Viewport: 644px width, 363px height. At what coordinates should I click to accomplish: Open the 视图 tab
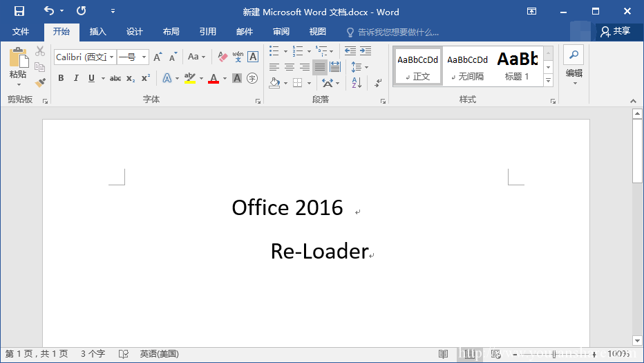(x=317, y=32)
